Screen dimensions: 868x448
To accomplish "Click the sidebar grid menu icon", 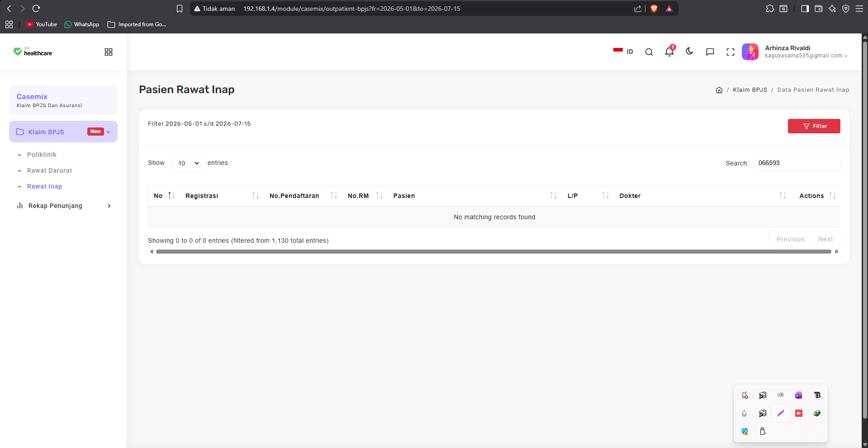I will tap(109, 52).
